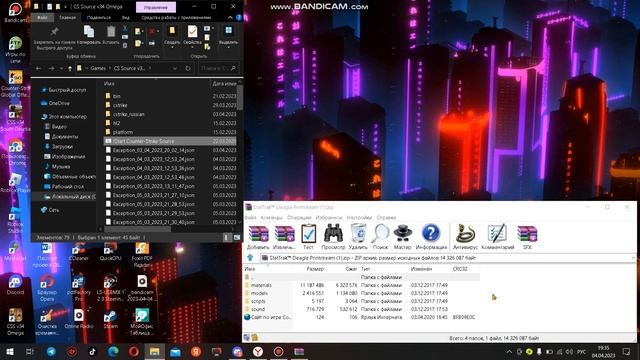
Task: Open Foxit PDF Reader desktop shortcut
Action: point(142,254)
